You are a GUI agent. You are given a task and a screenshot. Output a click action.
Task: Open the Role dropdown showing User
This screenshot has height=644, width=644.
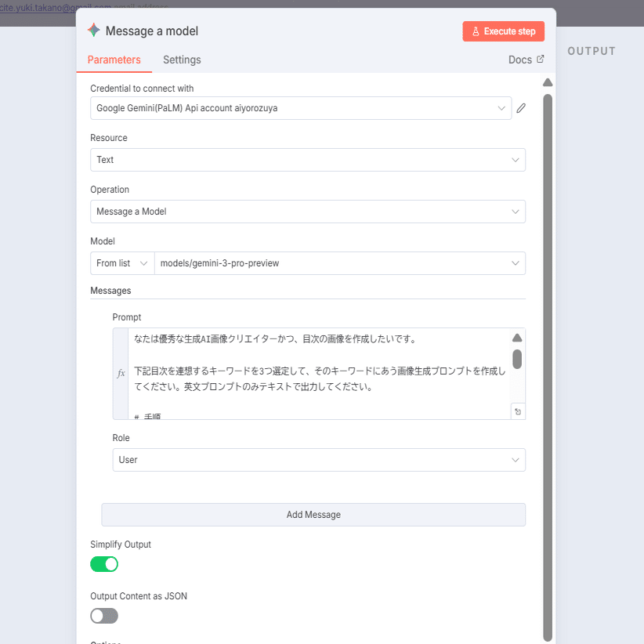(x=319, y=460)
